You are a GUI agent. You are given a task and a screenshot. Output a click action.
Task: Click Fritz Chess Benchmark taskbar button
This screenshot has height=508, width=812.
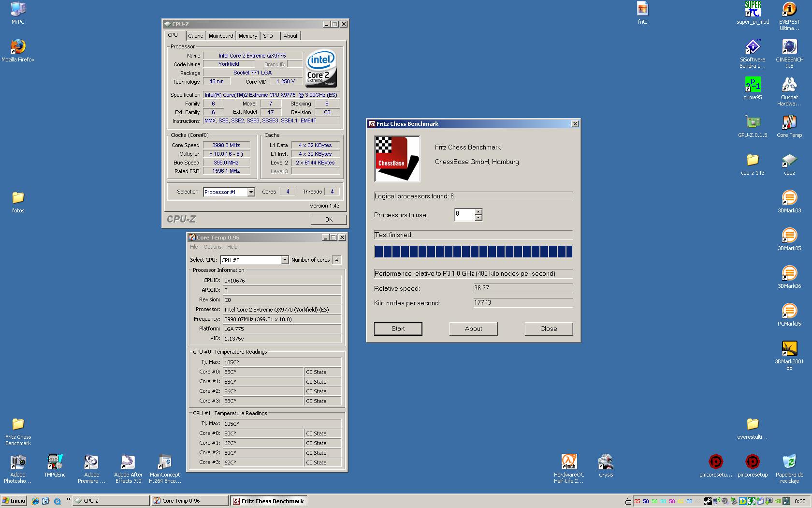(x=269, y=501)
